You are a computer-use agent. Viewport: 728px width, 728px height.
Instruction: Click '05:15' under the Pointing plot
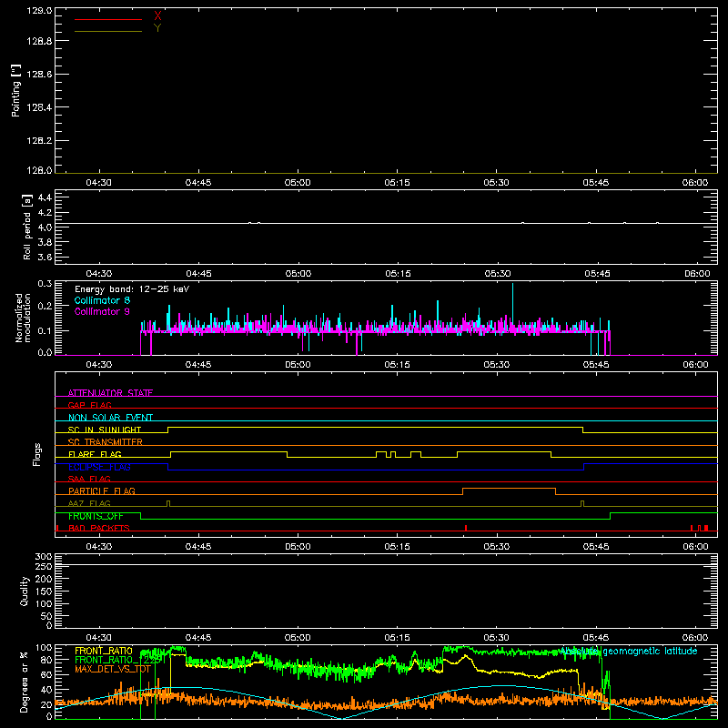(x=397, y=183)
